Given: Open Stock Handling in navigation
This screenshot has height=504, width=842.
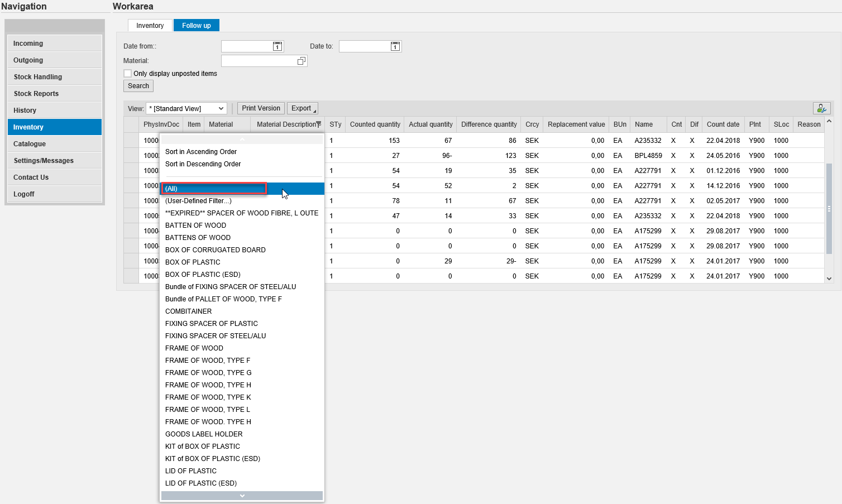Looking at the screenshot, I should (x=55, y=77).
